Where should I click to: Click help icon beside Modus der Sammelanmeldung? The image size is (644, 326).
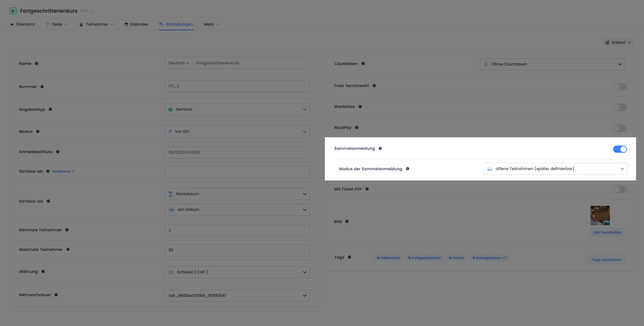tap(408, 169)
